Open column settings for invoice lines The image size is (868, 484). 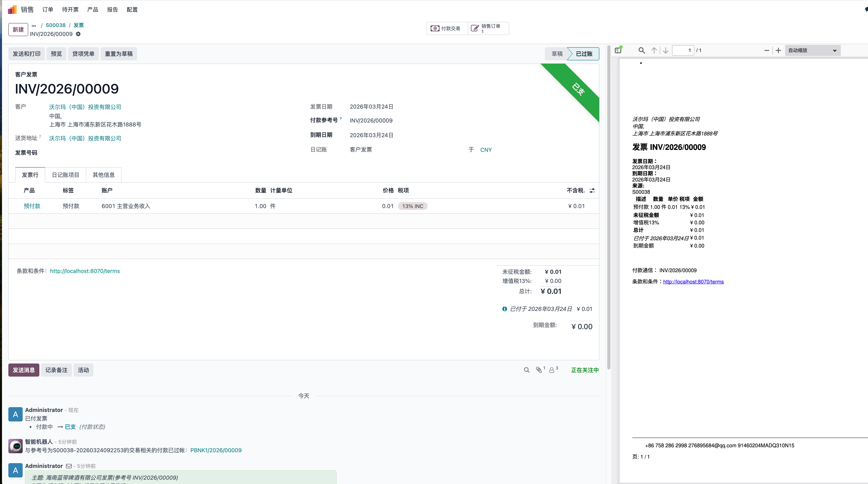[x=592, y=191]
